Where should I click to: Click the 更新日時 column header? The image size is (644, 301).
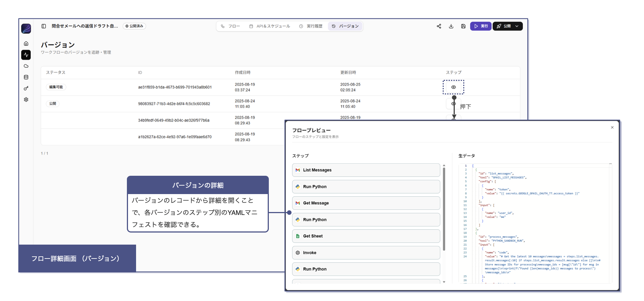[x=348, y=73]
